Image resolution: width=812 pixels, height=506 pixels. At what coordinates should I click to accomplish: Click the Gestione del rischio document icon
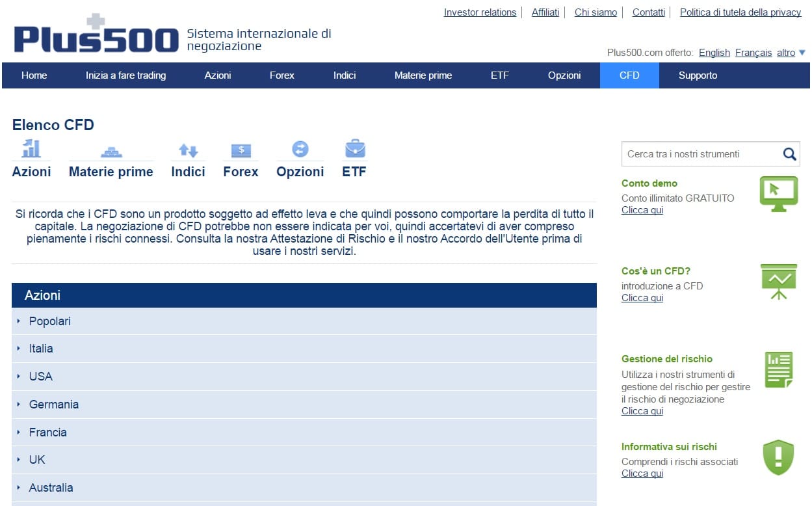[x=779, y=369]
